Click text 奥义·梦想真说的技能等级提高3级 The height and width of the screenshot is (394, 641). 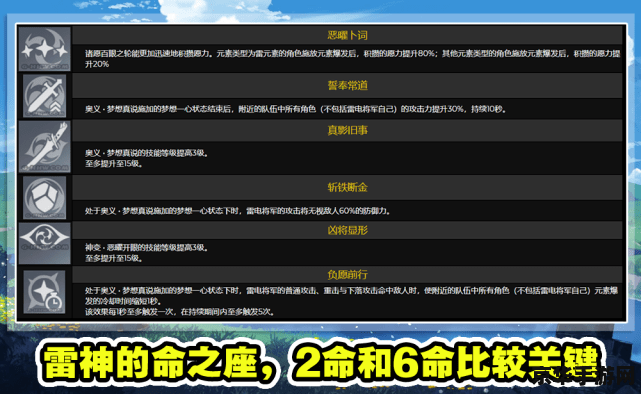coord(147,153)
